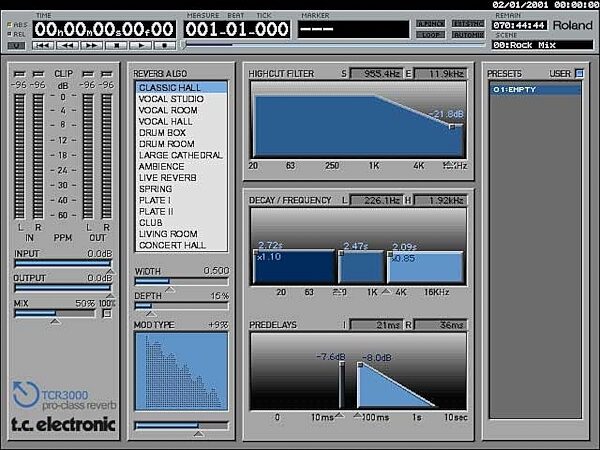The height and width of the screenshot is (450, 600).
Task: Toggle the USER presets checkbox
Action: [x=580, y=73]
